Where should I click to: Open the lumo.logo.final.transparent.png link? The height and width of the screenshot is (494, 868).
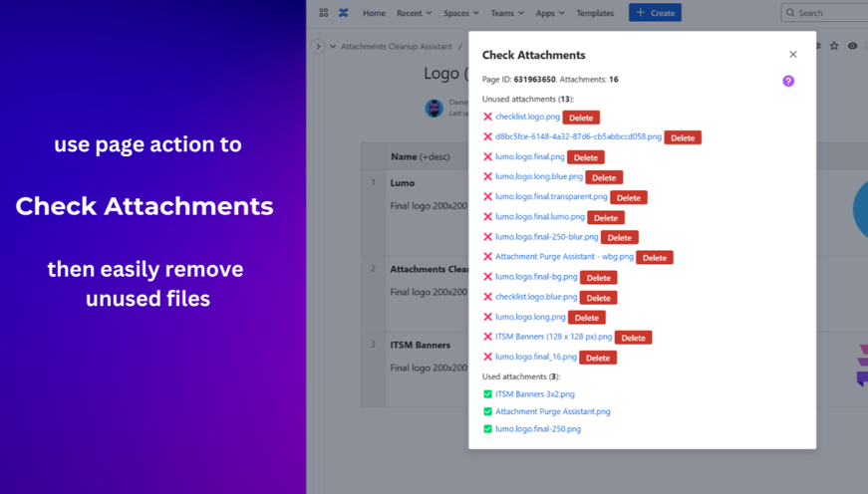coord(551,196)
